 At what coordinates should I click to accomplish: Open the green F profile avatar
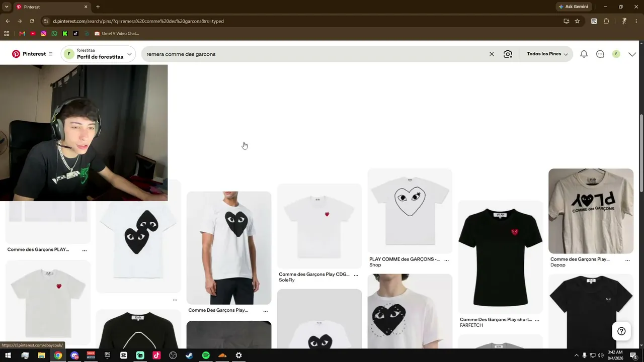[x=616, y=54]
